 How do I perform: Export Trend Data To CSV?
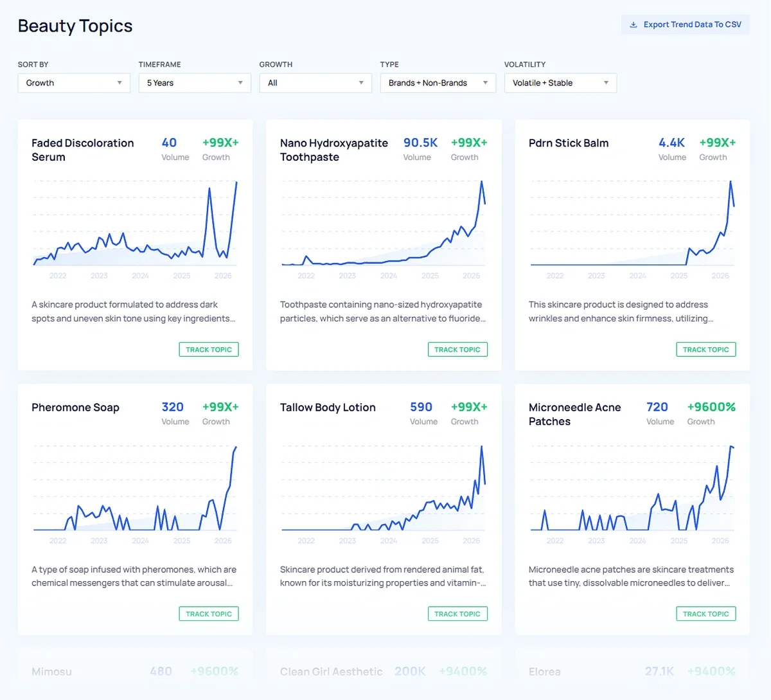(x=685, y=24)
